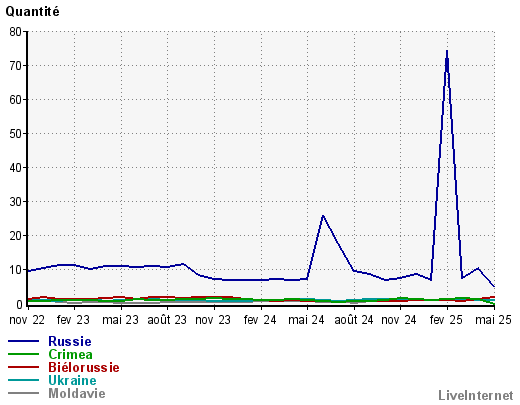Click the nov 22 x-axis label

pos(27,320)
